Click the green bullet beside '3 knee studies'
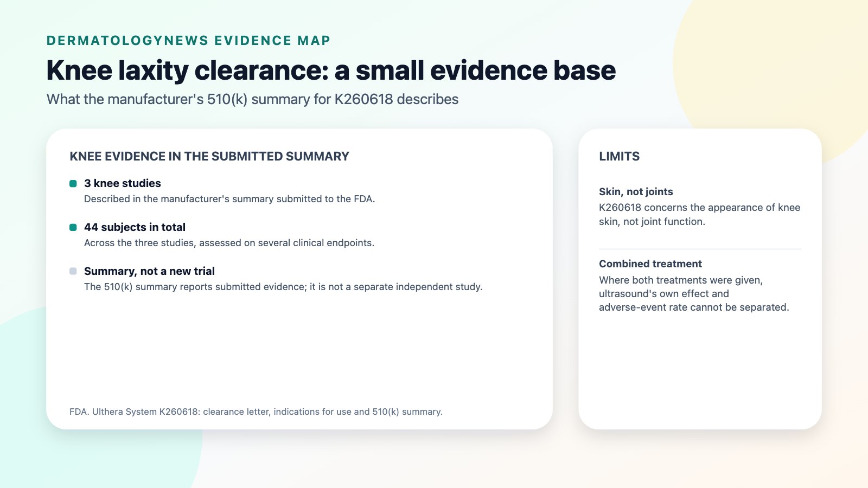 73,184
